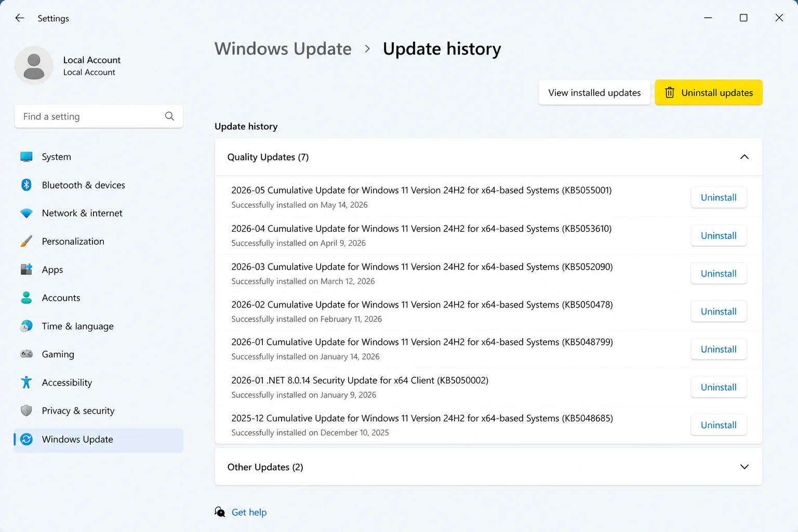This screenshot has height=532, width=798.
Task: Click the Uninstall updates button label
Action: tap(717, 92)
